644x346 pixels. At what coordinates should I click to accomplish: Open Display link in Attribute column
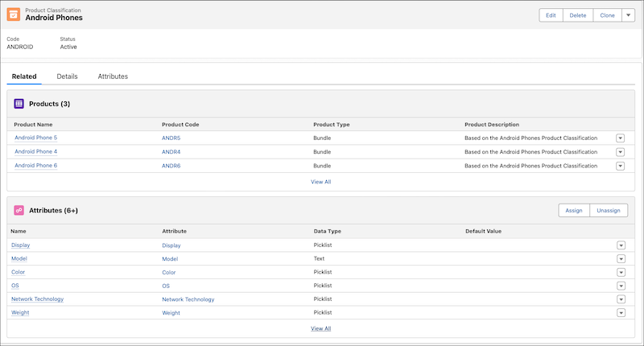pos(171,245)
